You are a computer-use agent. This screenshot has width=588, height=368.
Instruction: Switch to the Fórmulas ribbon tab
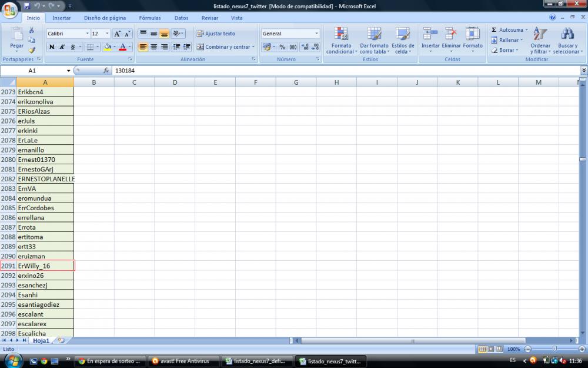tap(149, 18)
